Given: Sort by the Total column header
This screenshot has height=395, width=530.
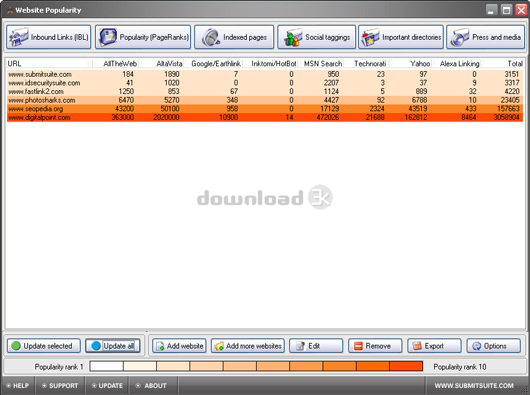Looking at the screenshot, I should click(x=515, y=64).
